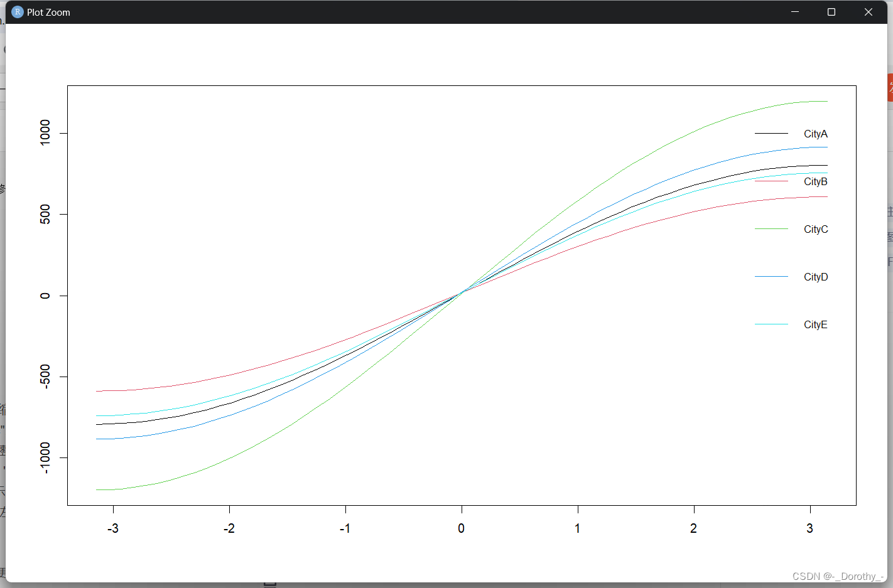Screen dimensions: 893x588
Task: Click the y-axis tick label 1000
Action: [x=45, y=132]
